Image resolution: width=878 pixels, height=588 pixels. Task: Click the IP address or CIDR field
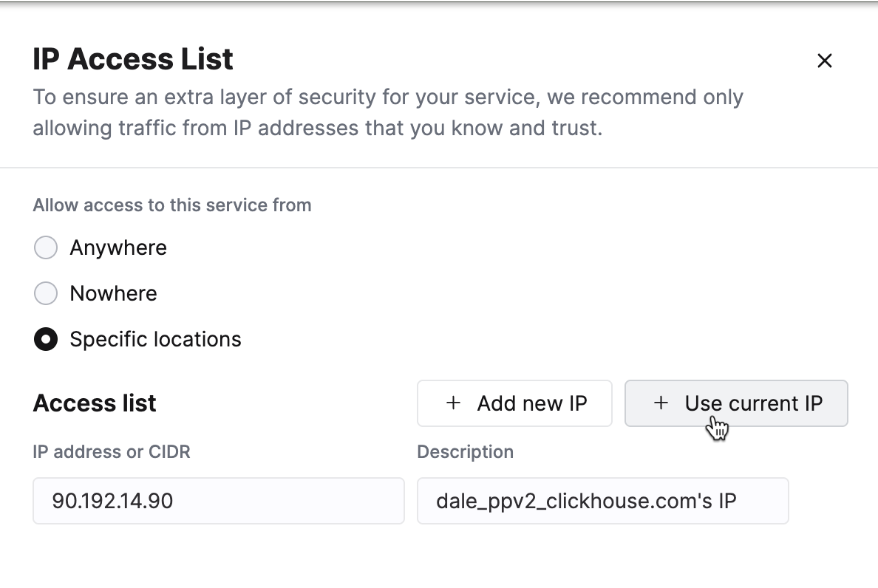[219, 501]
